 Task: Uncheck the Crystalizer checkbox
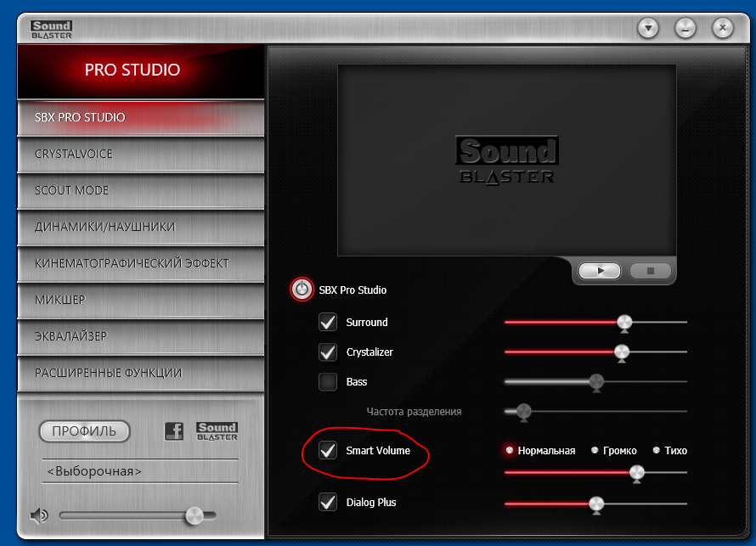pos(328,352)
